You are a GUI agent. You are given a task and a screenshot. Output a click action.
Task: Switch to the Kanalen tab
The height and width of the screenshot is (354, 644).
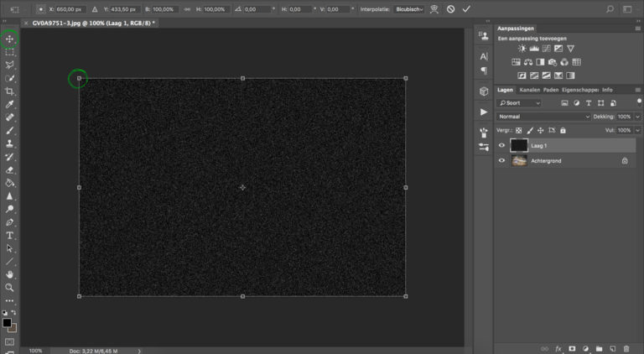(x=529, y=90)
